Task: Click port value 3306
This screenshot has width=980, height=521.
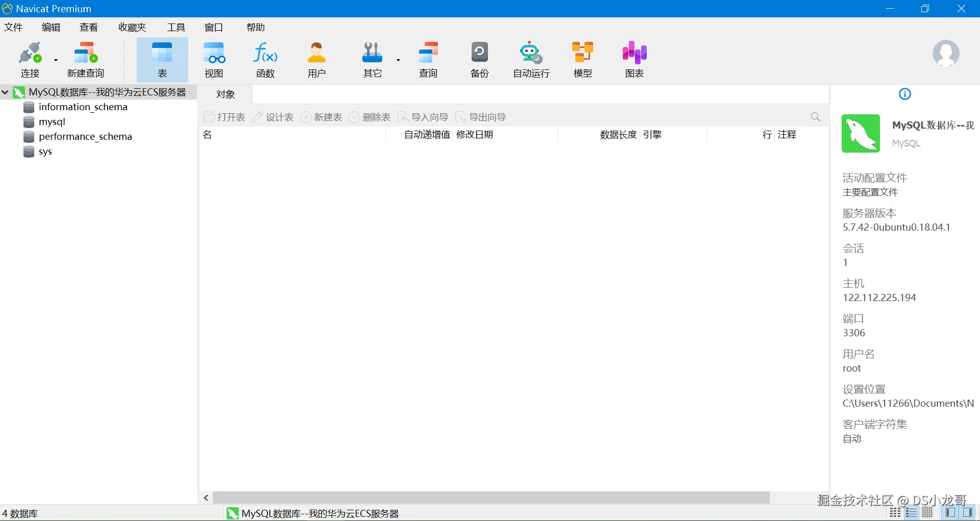Action: click(x=854, y=333)
